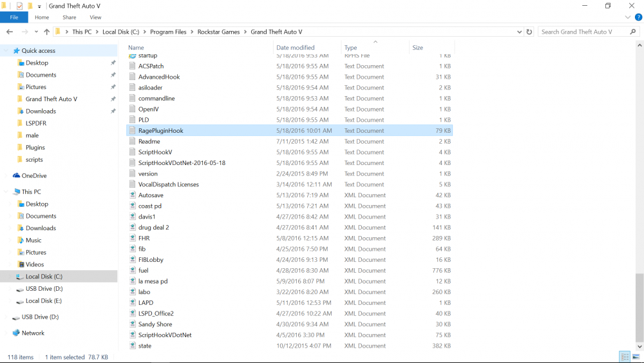Go to Rockstar Games breadcrumb
Screen dimensions: 644x363
pyautogui.click(x=218, y=32)
